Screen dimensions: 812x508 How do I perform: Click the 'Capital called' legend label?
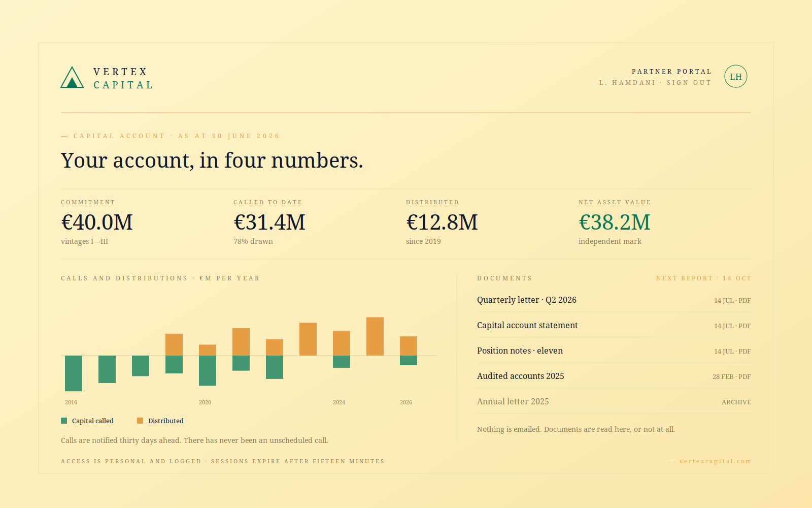pos(93,421)
